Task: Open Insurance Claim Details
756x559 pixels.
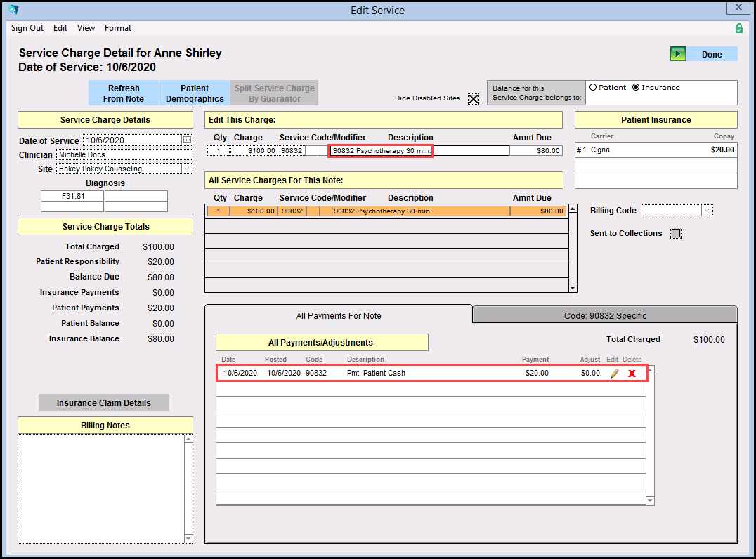Action: (x=104, y=402)
